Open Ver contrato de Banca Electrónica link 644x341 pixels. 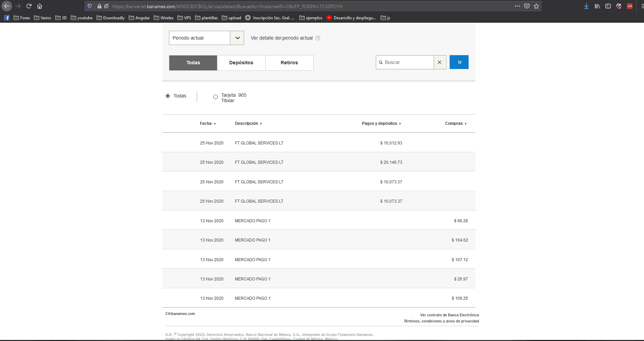click(449, 315)
